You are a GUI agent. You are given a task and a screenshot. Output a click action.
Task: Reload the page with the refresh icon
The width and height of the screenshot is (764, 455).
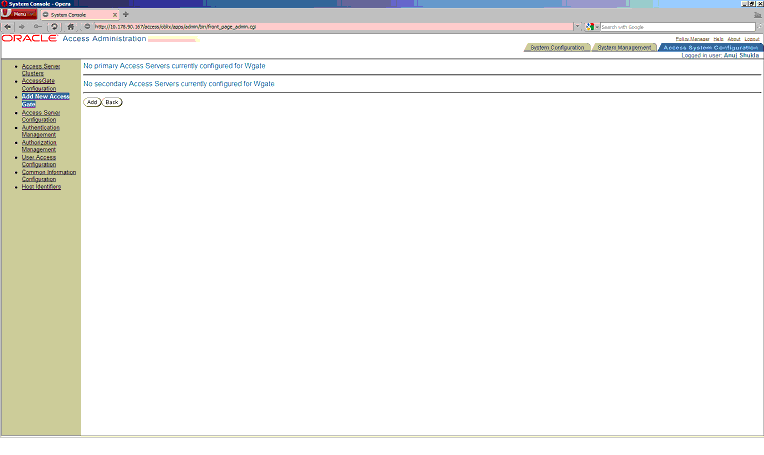coord(54,27)
